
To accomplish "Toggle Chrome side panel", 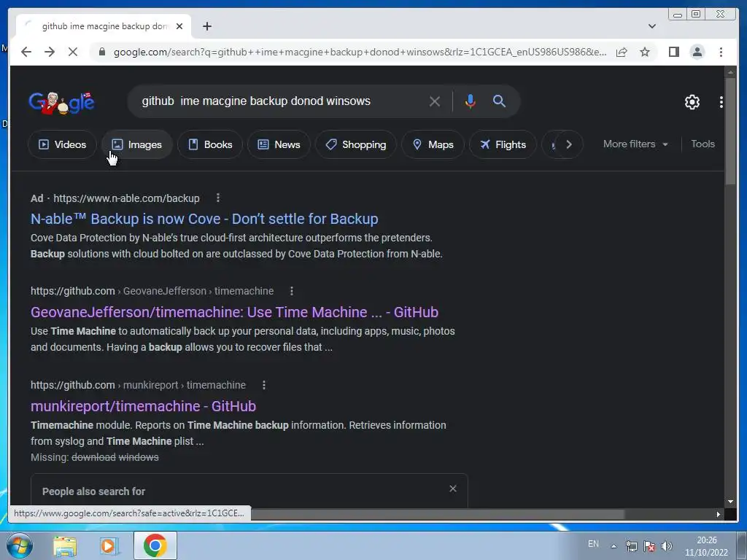I will tap(673, 52).
